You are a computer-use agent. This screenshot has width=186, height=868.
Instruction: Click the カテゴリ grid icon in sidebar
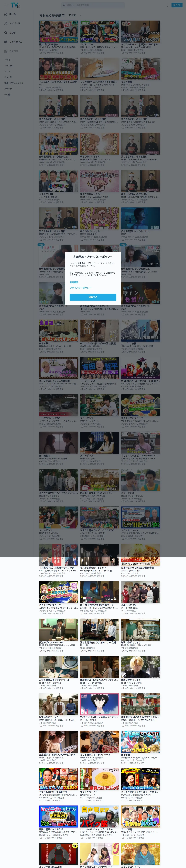6,51
